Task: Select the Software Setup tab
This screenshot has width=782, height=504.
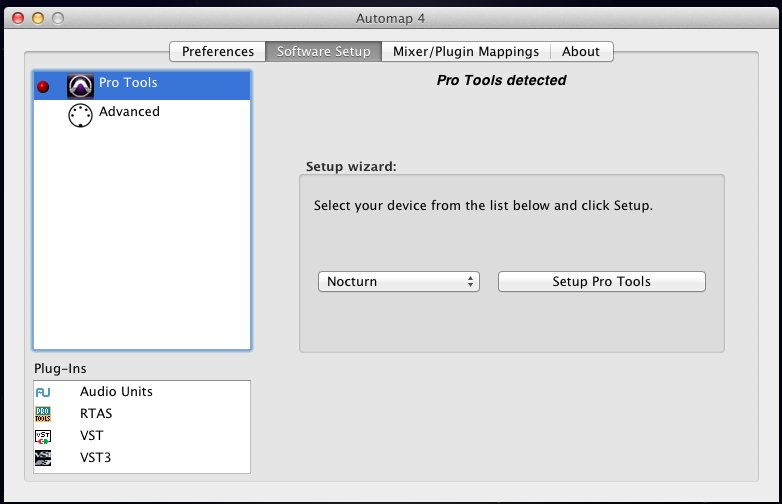Action: click(323, 52)
